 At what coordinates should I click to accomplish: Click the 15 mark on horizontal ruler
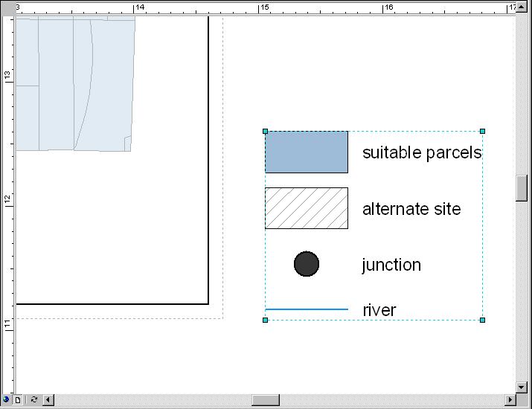pyautogui.click(x=265, y=7)
